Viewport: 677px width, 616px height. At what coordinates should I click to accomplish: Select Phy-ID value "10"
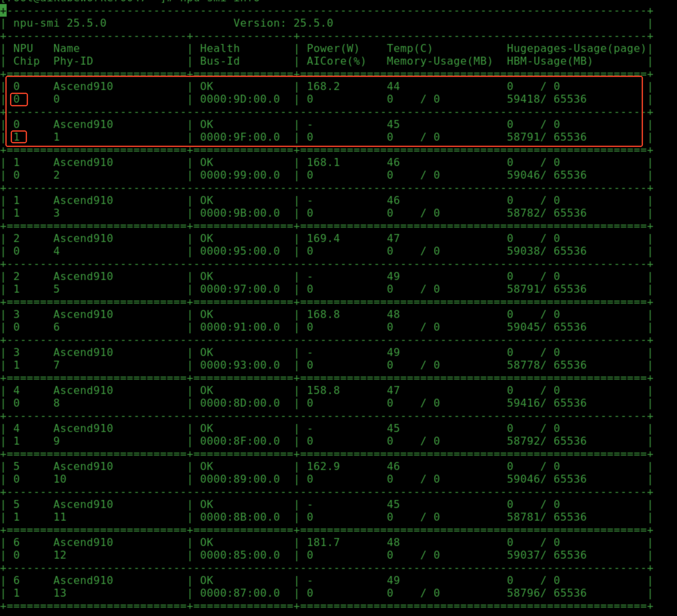[60, 479]
